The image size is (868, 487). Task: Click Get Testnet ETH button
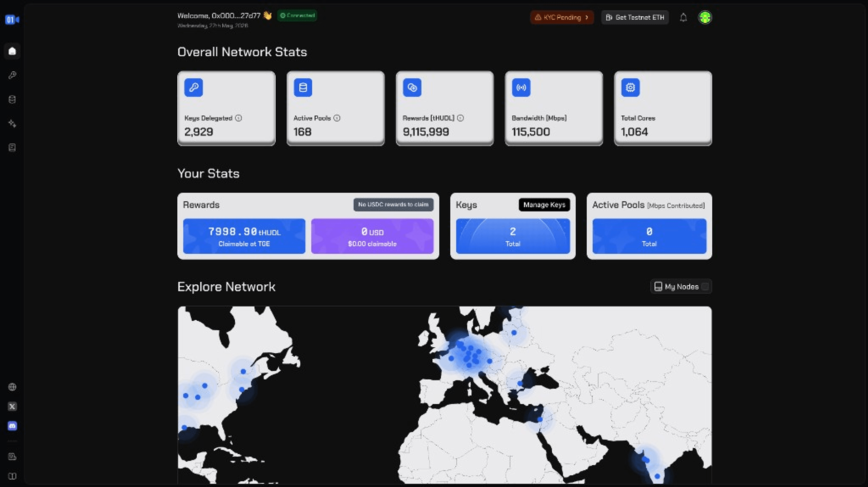pos(635,17)
